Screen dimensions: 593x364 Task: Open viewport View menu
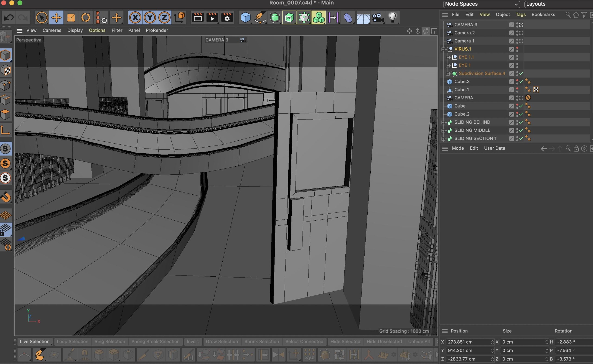(x=31, y=30)
